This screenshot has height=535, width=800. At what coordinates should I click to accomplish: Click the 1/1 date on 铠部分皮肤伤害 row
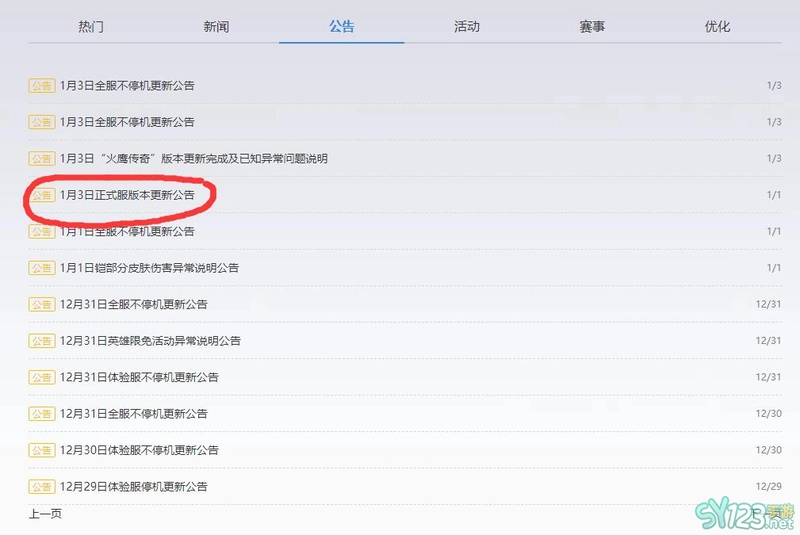click(x=774, y=268)
